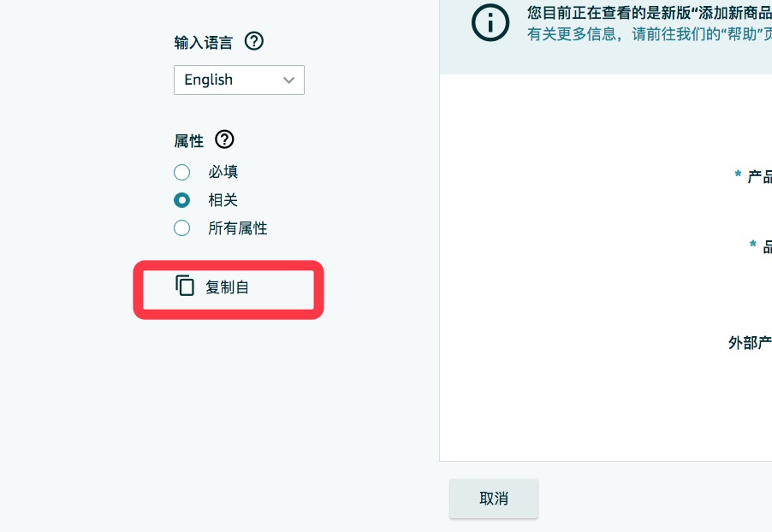Select the 相关 radio button
Screen dimensions: 772x532
pyautogui.click(x=181, y=200)
